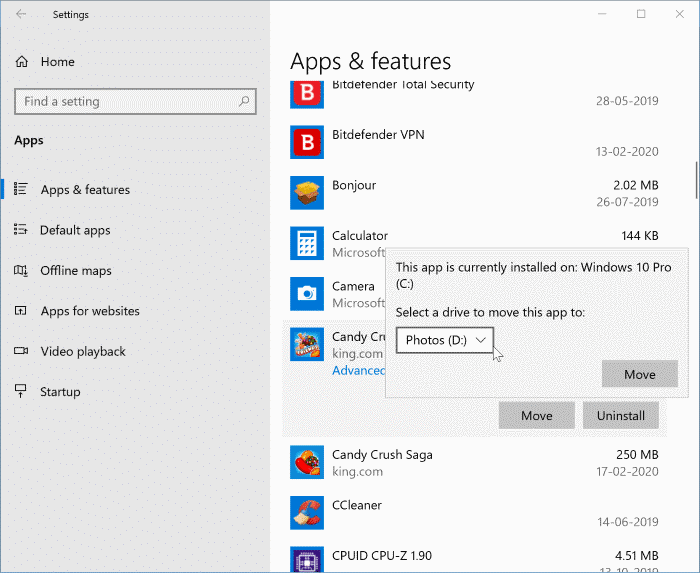This screenshot has width=700, height=573.
Task: Click the CCleaner app icon
Action: [x=307, y=513]
